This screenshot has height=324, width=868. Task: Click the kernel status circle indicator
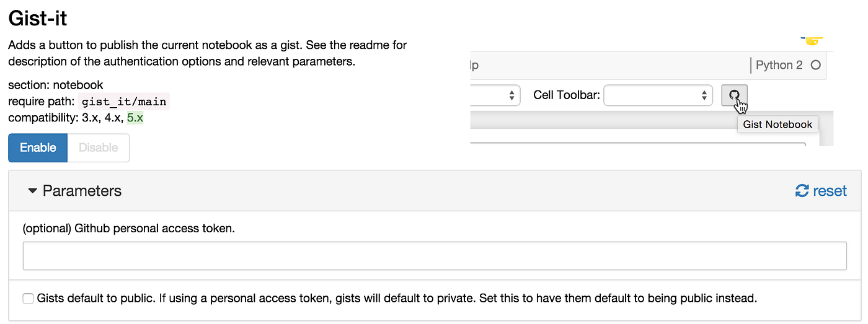pyautogui.click(x=816, y=65)
